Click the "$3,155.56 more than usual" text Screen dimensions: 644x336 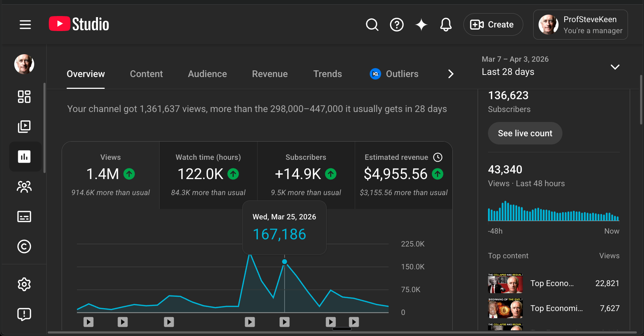click(x=404, y=193)
